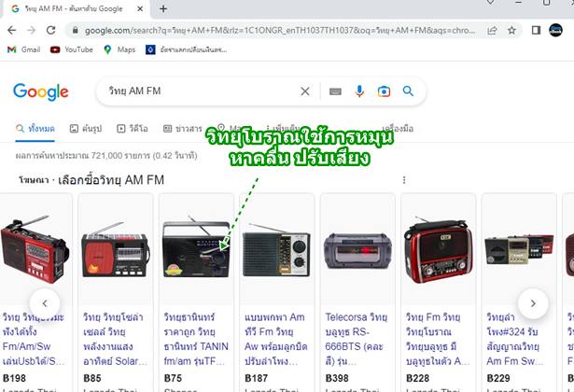Click the red portable radio image priced ฿198
Viewport: 574px width, 392px height.
tap(35, 250)
